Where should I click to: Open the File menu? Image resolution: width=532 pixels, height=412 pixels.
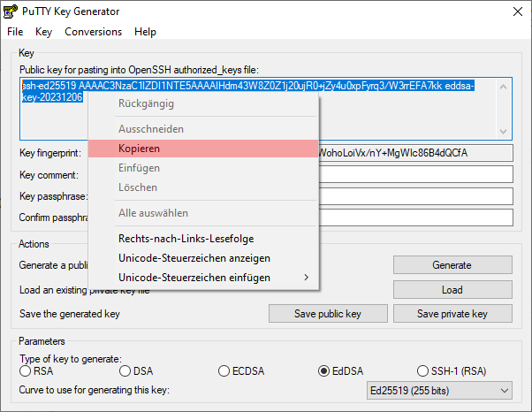click(15, 32)
